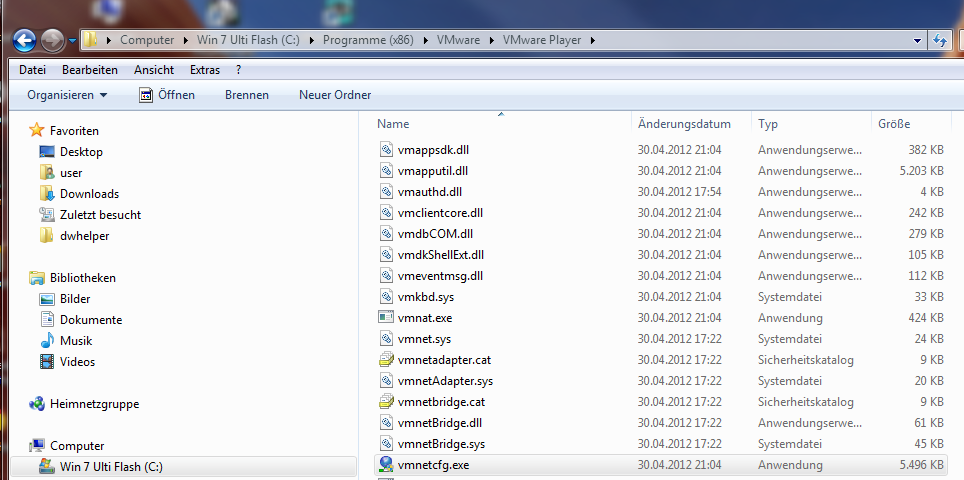The height and width of the screenshot is (480, 964).
Task: Select Musik library
Action: pyautogui.click(x=76, y=340)
